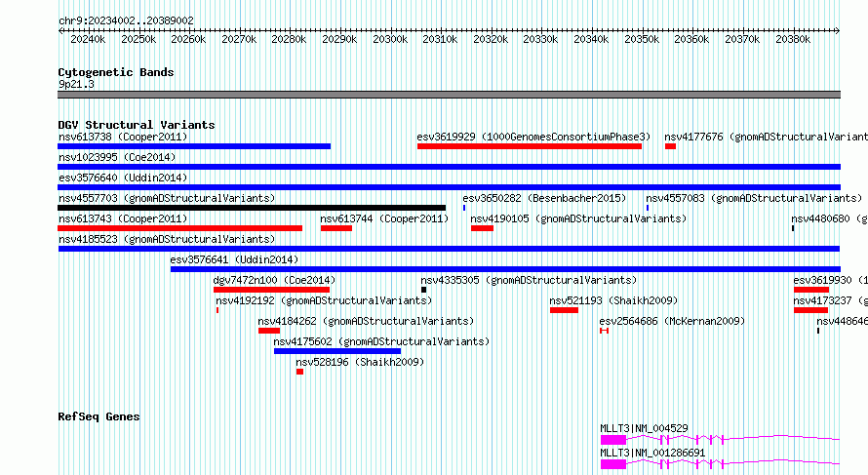Open nsv521193 (Shaikh2009) variant label
The width and height of the screenshot is (868, 475).
(x=613, y=300)
